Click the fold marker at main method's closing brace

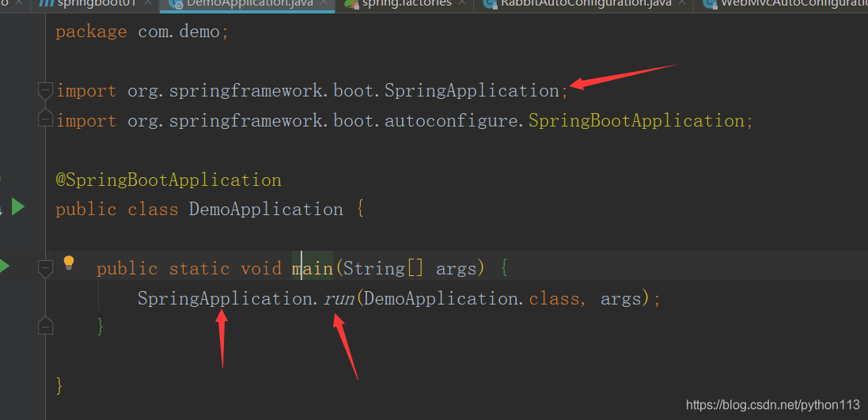45,326
